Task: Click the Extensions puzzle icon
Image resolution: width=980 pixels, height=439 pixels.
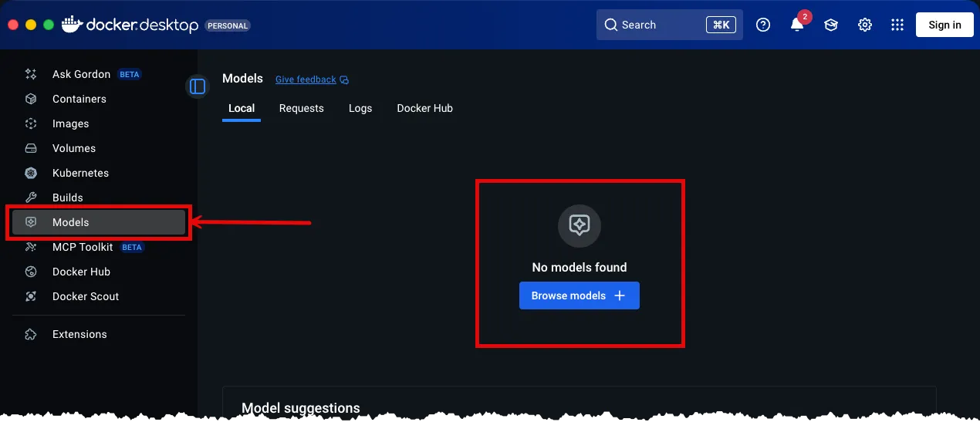Action: click(x=31, y=334)
